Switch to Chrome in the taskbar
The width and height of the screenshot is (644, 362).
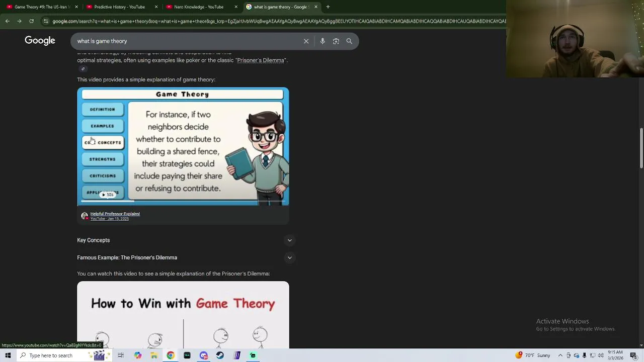coord(171,355)
